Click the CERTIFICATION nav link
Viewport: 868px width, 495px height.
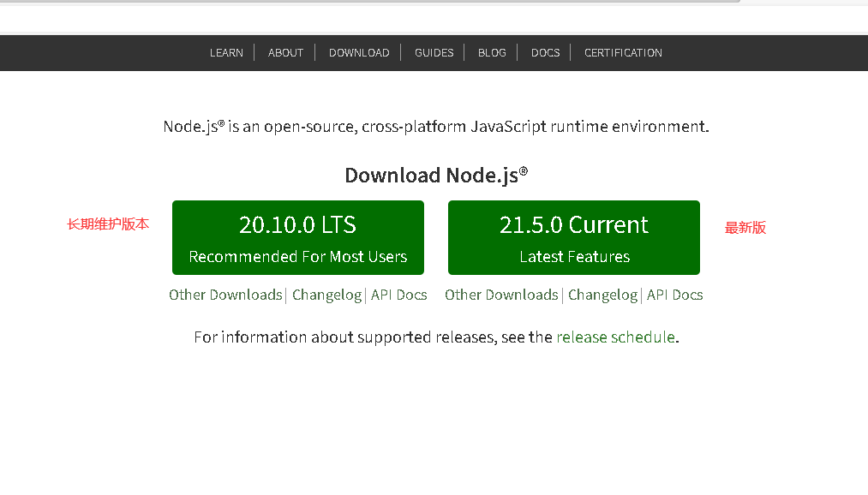[623, 53]
